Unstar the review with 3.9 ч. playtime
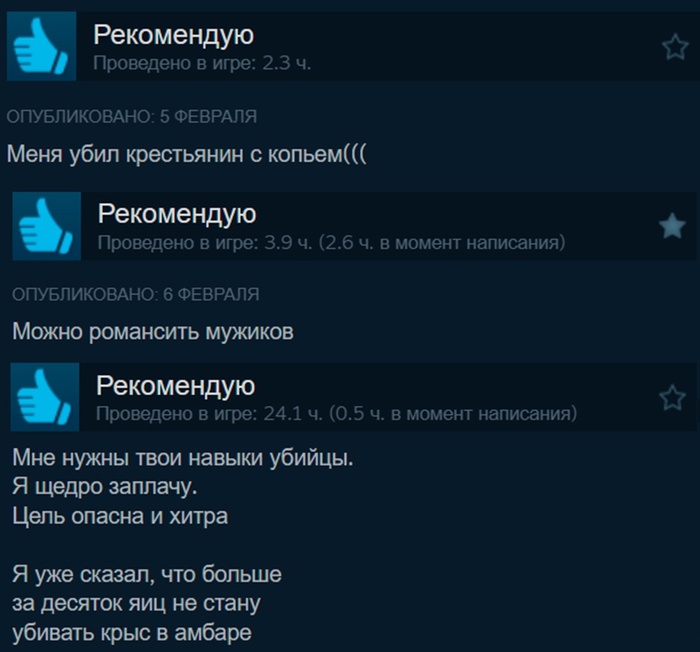The height and width of the screenshot is (652, 700). pyautogui.click(x=672, y=226)
